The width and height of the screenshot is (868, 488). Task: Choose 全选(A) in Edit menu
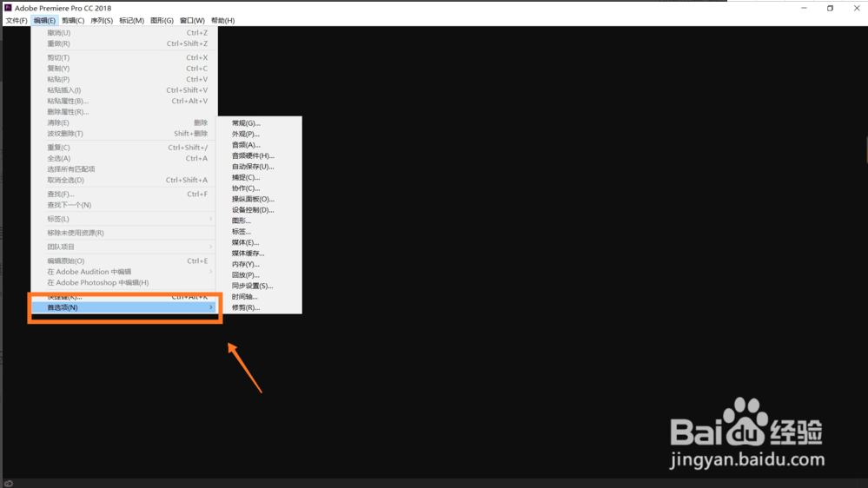pyautogui.click(x=124, y=158)
